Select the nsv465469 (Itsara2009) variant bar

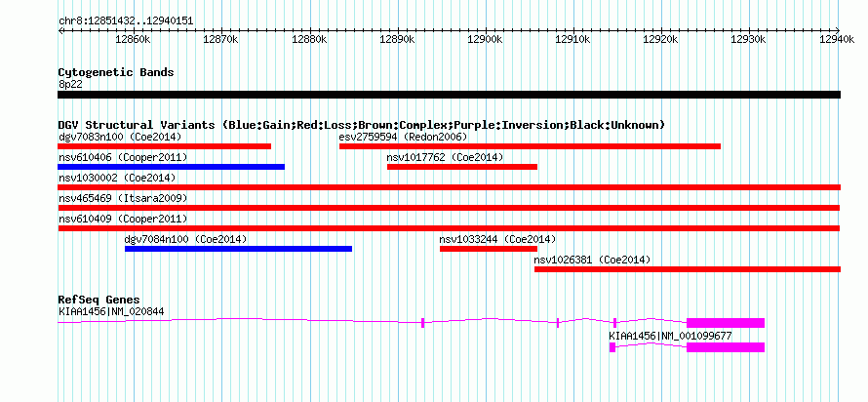click(x=449, y=208)
